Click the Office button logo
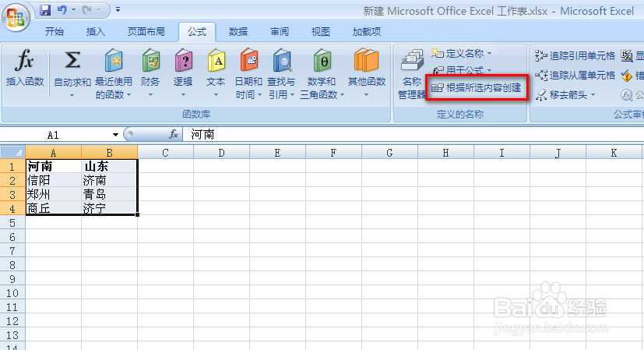Image resolution: width=644 pixels, height=350 pixels. [x=16, y=17]
